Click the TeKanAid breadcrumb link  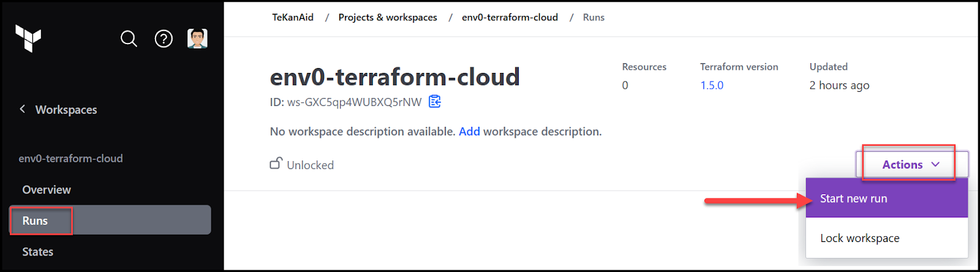(x=293, y=17)
